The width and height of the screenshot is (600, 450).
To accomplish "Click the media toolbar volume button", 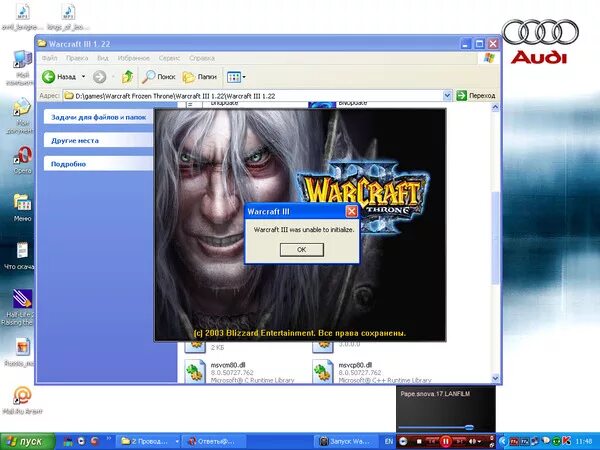I will (473, 442).
